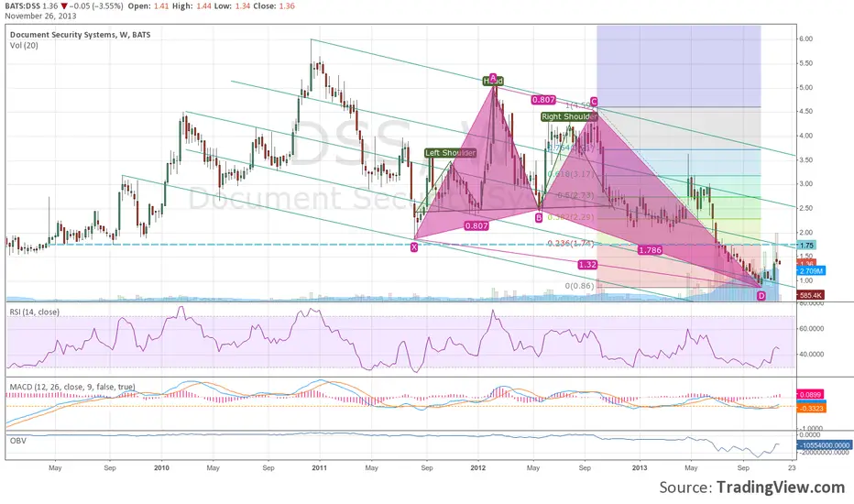Click the Fibonacci level '0.382(2.29)'
The image size is (854, 504).
pos(571,217)
